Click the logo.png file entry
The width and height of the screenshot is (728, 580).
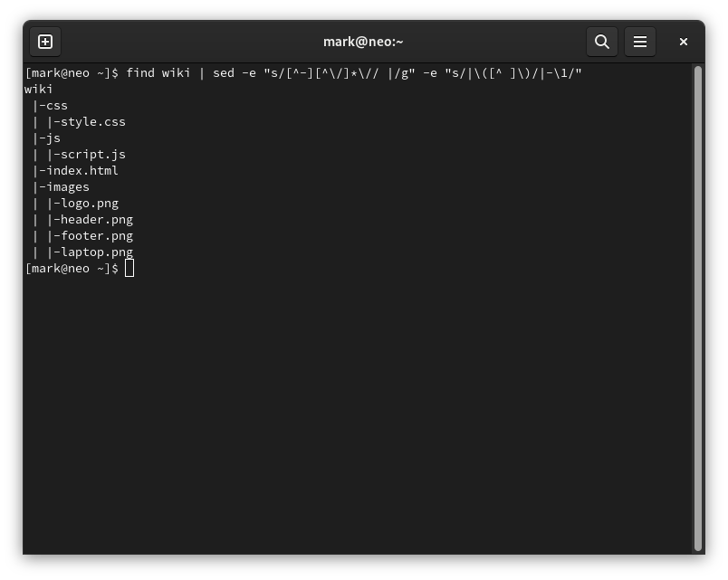coord(89,203)
